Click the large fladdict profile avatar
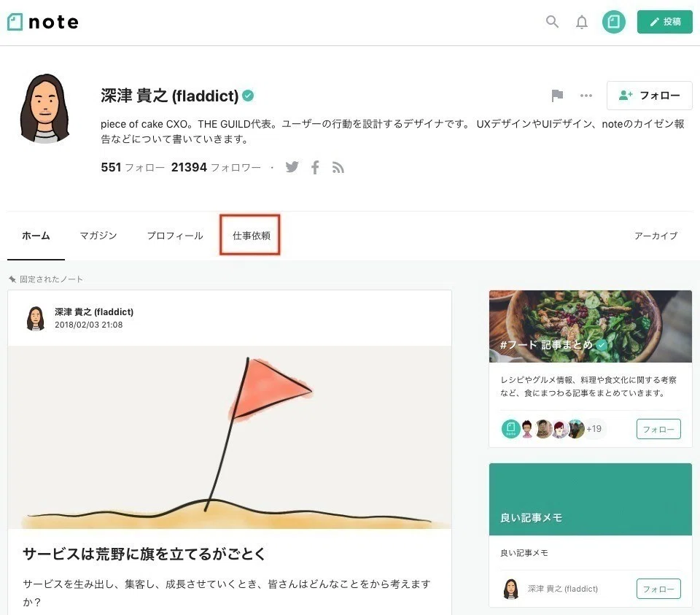Viewport: 700px width, 615px height. click(x=45, y=109)
